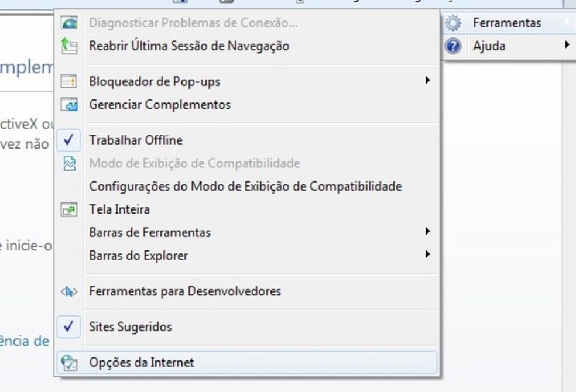The width and height of the screenshot is (576, 392).
Task: Uncheck the Sites Sugeridos checkmark
Action: [69, 326]
